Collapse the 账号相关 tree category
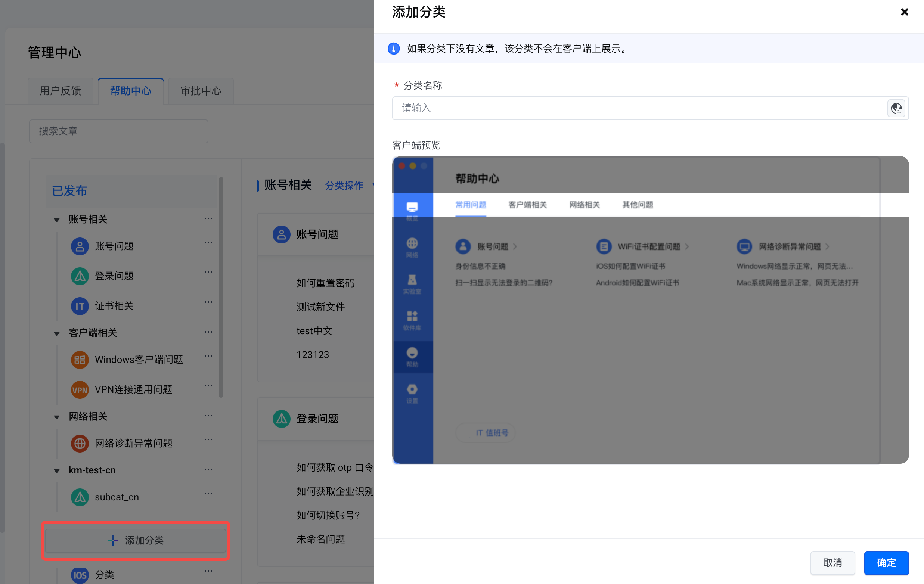This screenshot has height=584, width=924. pos(57,220)
